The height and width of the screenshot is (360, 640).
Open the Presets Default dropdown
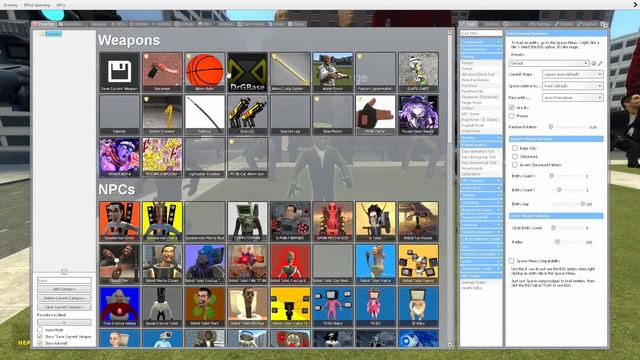click(x=549, y=63)
